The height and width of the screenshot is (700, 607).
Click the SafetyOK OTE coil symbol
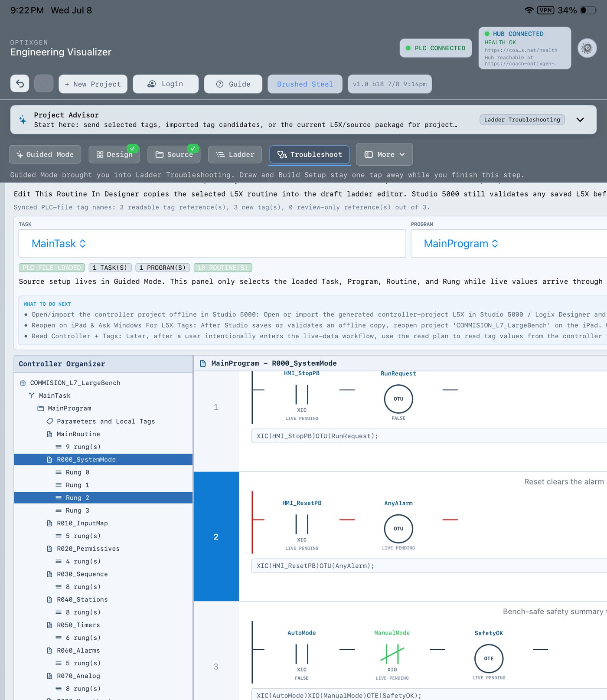click(489, 658)
